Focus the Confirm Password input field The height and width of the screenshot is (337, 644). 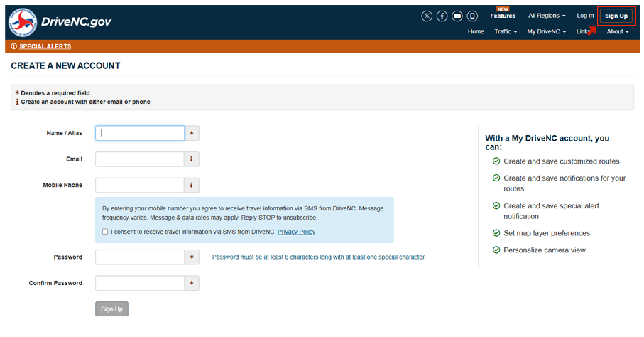(140, 283)
